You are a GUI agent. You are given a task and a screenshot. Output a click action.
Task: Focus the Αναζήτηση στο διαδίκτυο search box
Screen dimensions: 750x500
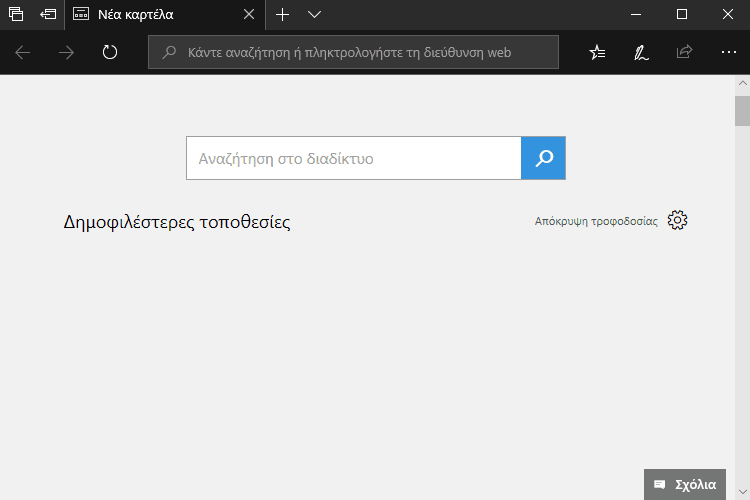pyautogui.click(x=353, y=158)
